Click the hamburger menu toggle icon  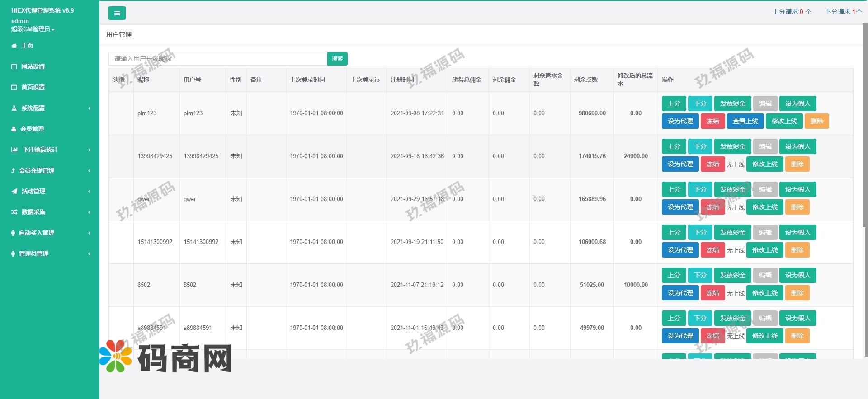117,13
